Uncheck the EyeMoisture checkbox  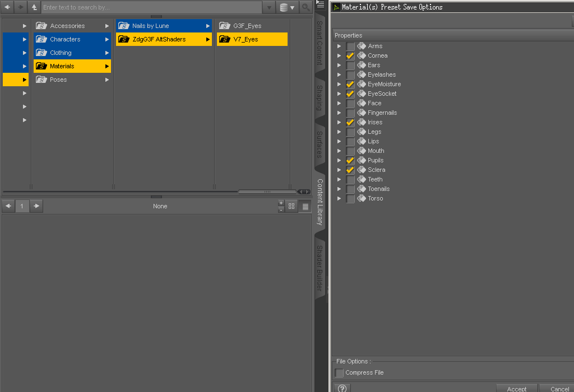coord(350,84)
